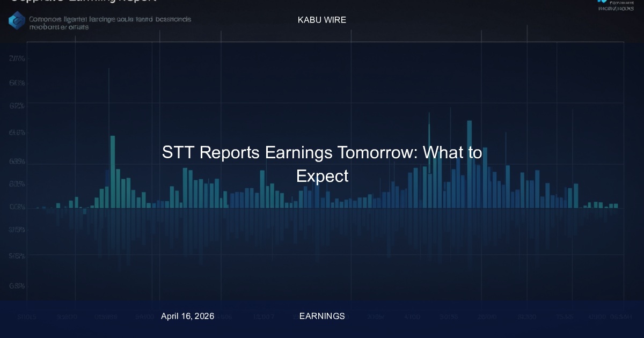Click the zero percent y-axis label
Viewport: 644px width, 338px height.
[17, 207]
